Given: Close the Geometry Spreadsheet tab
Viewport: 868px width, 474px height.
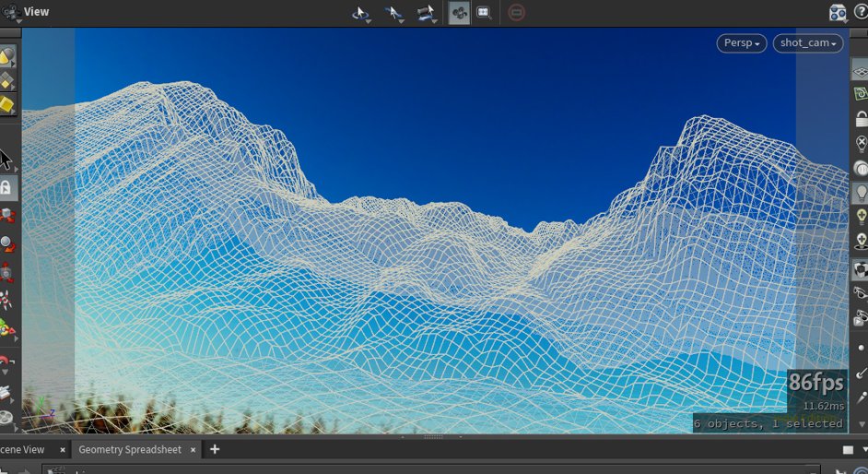Looking at the screenshot, I should point(193,450).
